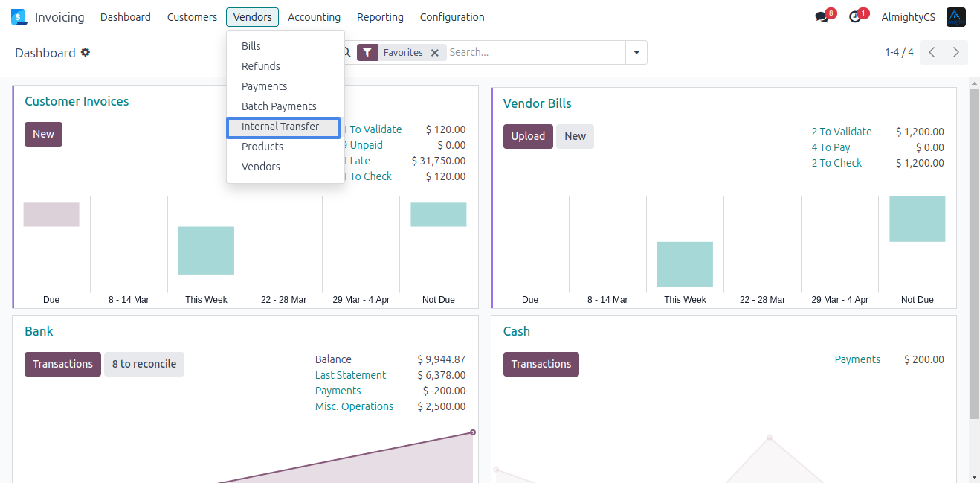Choose Batch Payments in the Vendors menu
Screen dimensions: 980x483
click(x=279, y=106)
